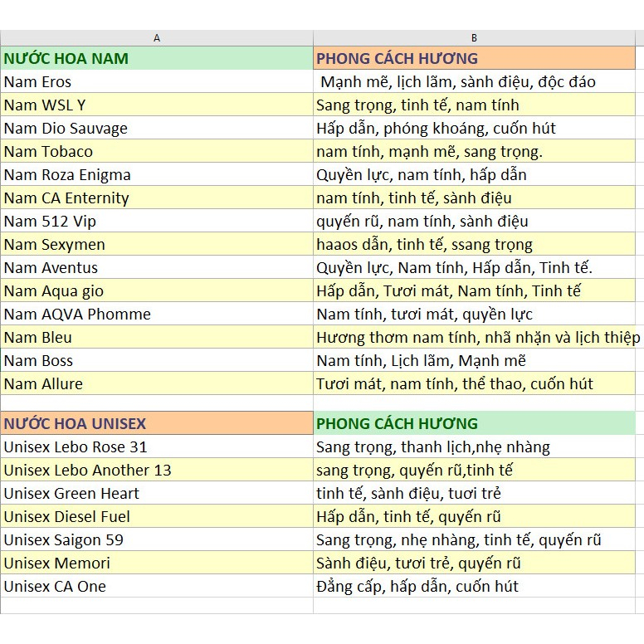Viewport: 644px width, 644px height.
Task: Select the Unisex CA One cell
Action: click(157, 586)
